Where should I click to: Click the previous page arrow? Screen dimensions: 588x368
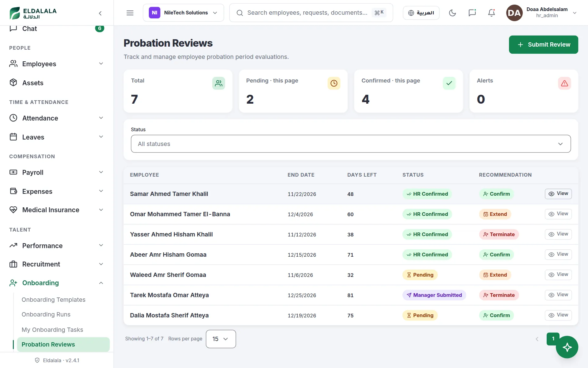537,339
